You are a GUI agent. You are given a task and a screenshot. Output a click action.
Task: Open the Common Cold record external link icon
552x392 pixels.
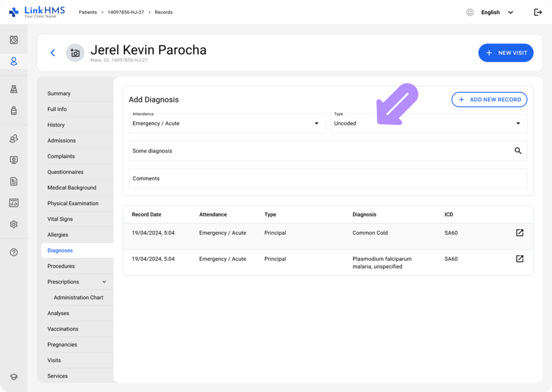(519, 233)
